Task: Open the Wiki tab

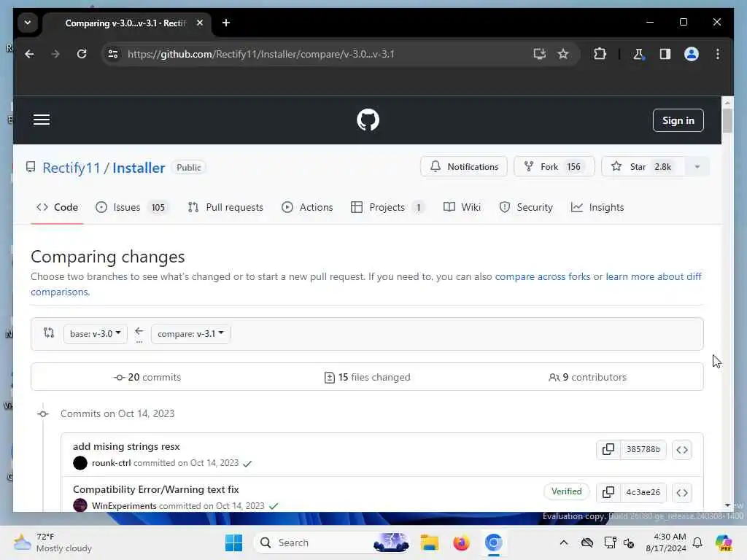Action: [x=462, y=208]
